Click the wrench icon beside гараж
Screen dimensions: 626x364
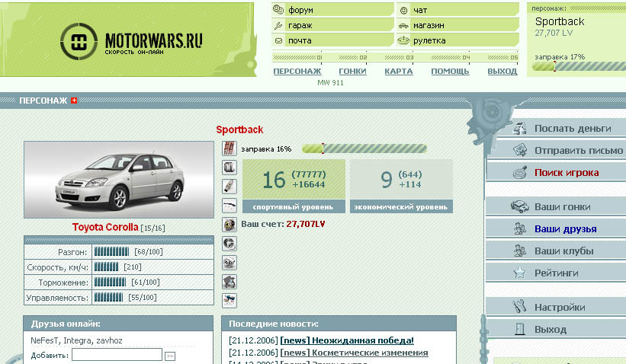(x=278, y=25)
